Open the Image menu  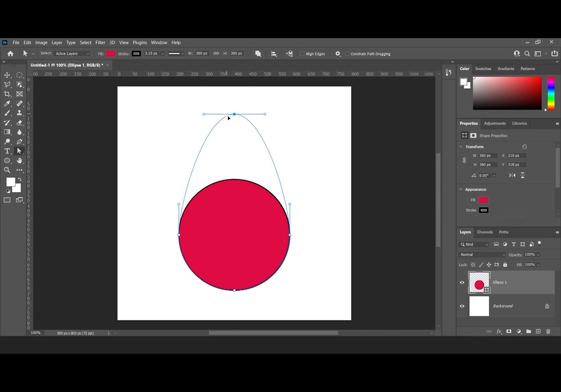(x=41, y=43)
